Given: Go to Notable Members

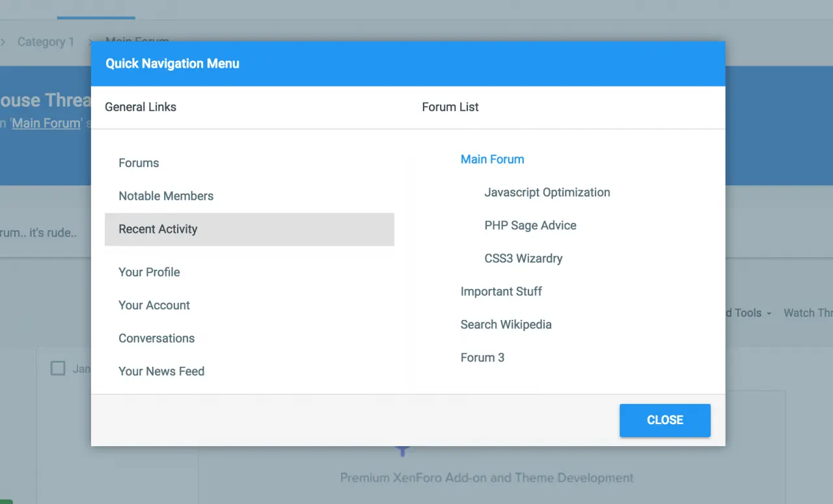Looking at the screenshot, I should [x=166, y=196].
